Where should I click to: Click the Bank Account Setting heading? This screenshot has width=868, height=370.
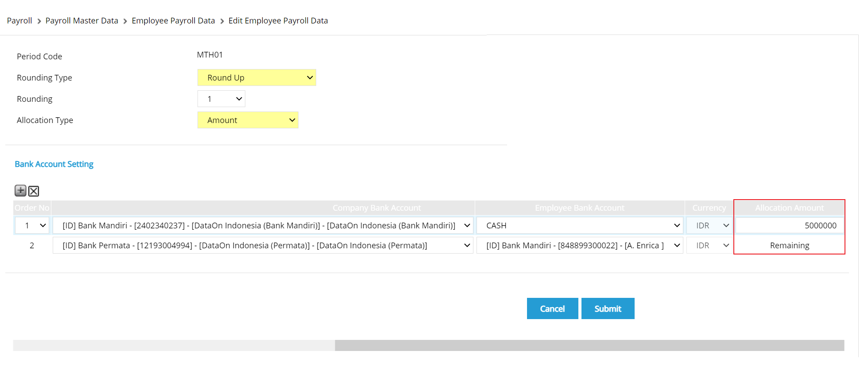(x=54, y=164)
